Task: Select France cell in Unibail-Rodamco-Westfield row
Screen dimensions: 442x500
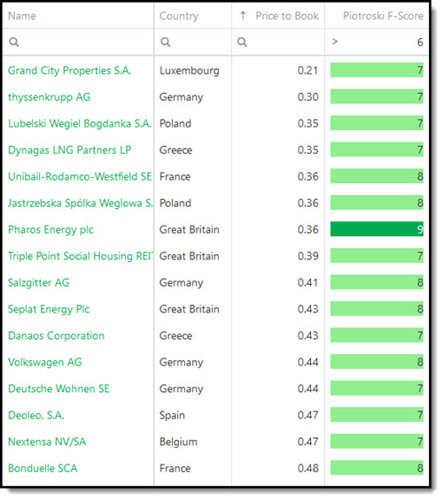Action: pos(175,177)
